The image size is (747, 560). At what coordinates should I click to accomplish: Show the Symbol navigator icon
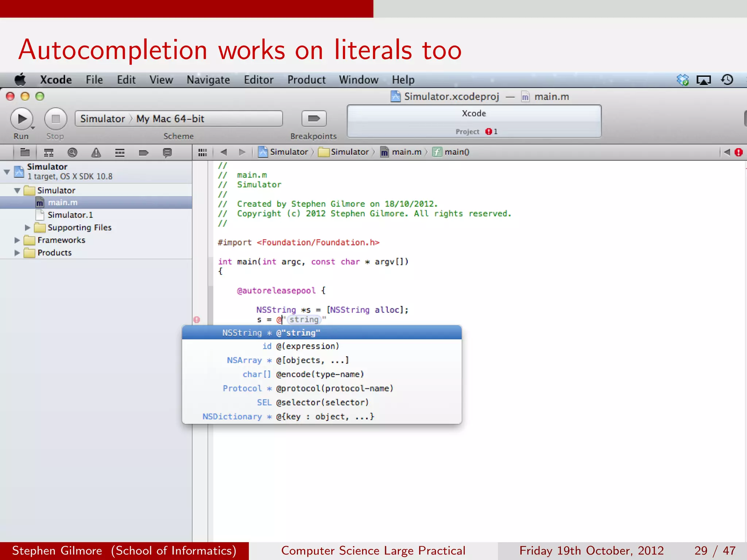click(49, 152)
